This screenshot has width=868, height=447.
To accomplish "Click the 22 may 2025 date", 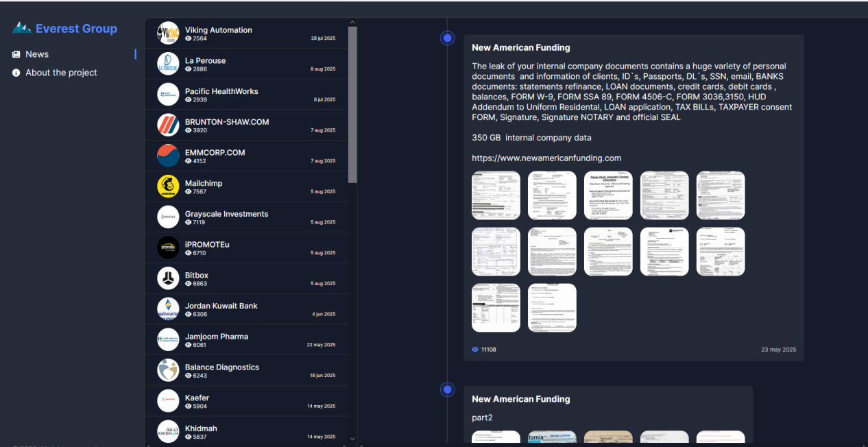I will pyautogui.click(x=322, y=345).
